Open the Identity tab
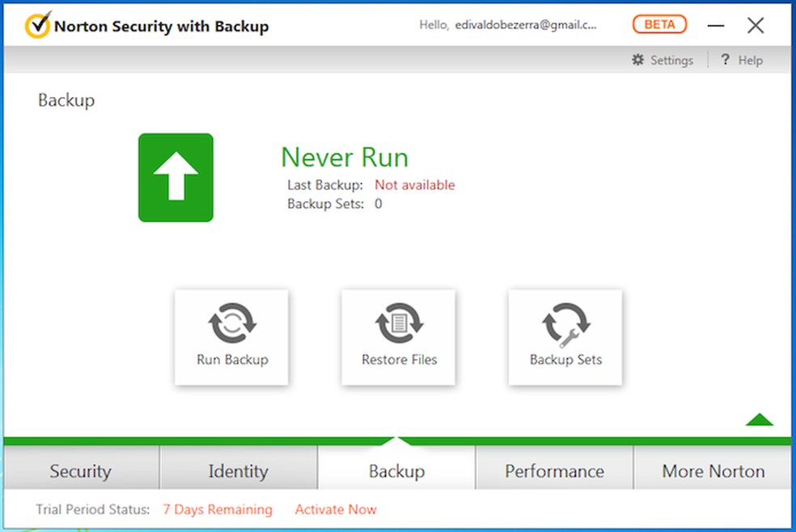This screenshot has height=532, width=796. coord(238,471)
